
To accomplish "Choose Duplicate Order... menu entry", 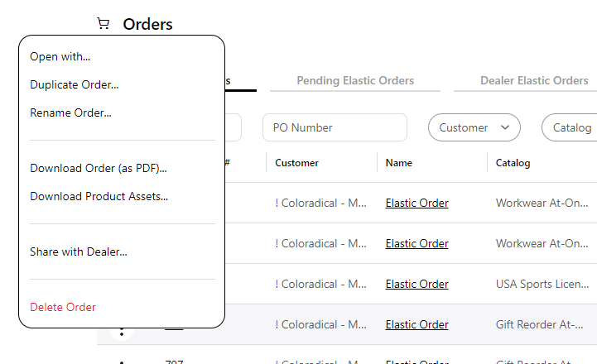I will point(74,84).
